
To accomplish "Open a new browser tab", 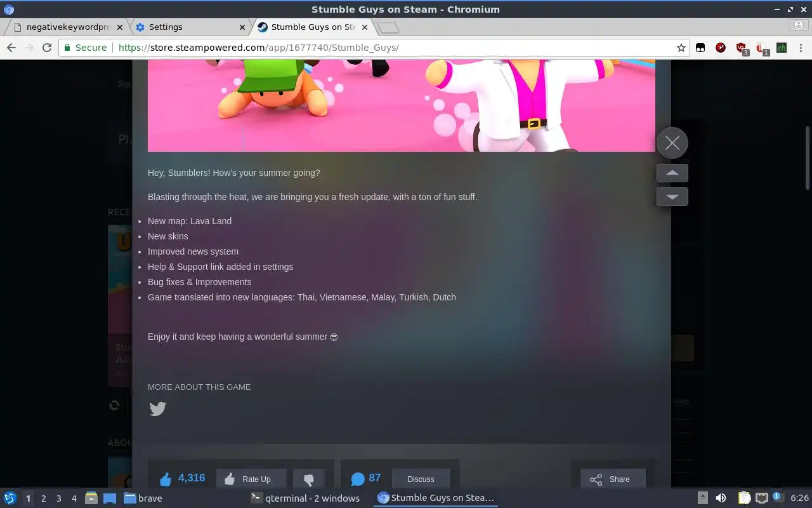I will click(x=388, y=27).
